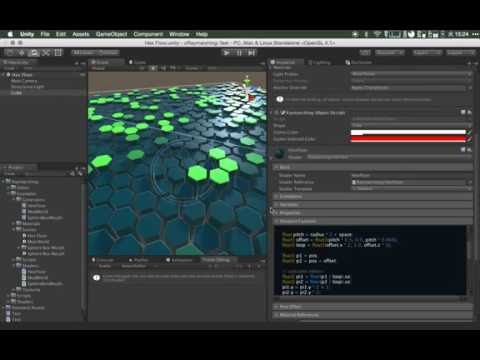
Task: Open Light Probes dropdown
Action: pyautogui.click(x=411, y=74)
